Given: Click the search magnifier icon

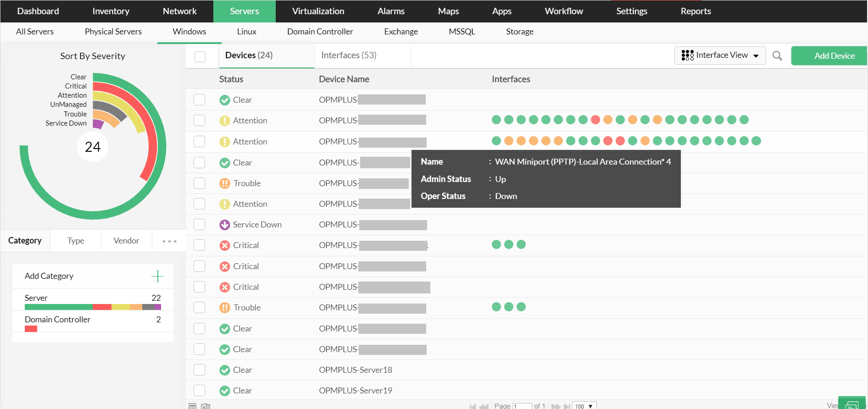Looking at the screenshot, I should point(777,56).
